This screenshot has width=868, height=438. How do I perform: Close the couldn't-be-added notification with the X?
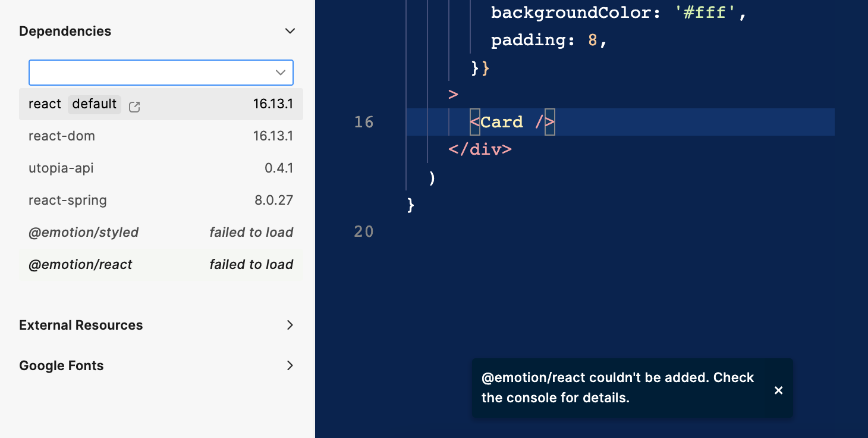778,390
